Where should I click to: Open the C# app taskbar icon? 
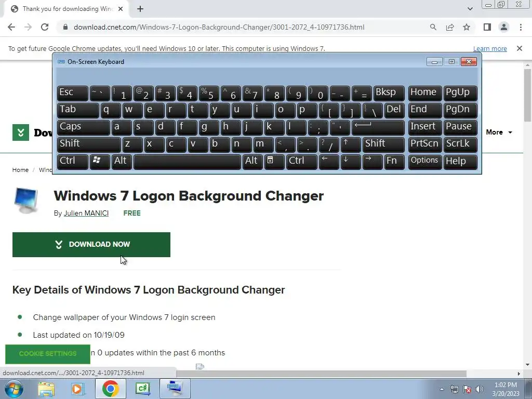(x=142, y=389)
